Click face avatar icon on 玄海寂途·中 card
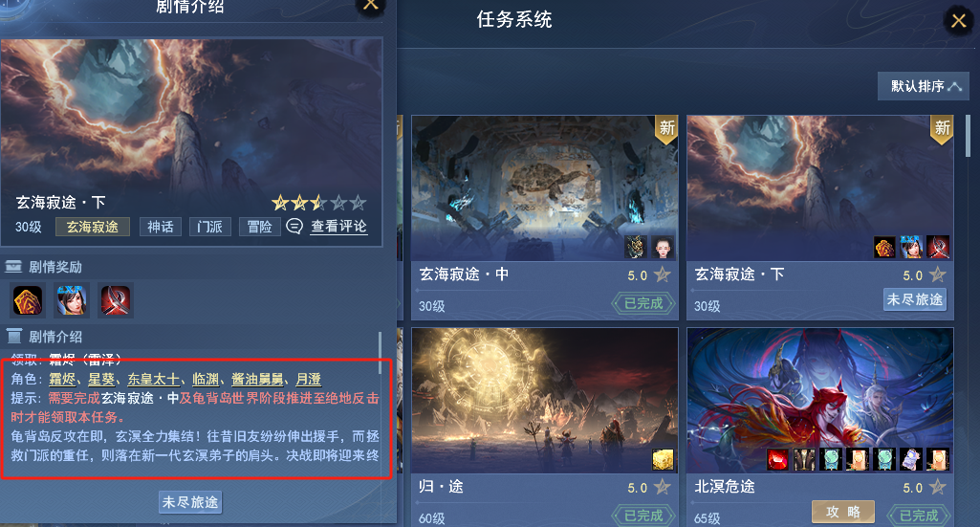This screenshot has height=527, width=980. point(664,247)
